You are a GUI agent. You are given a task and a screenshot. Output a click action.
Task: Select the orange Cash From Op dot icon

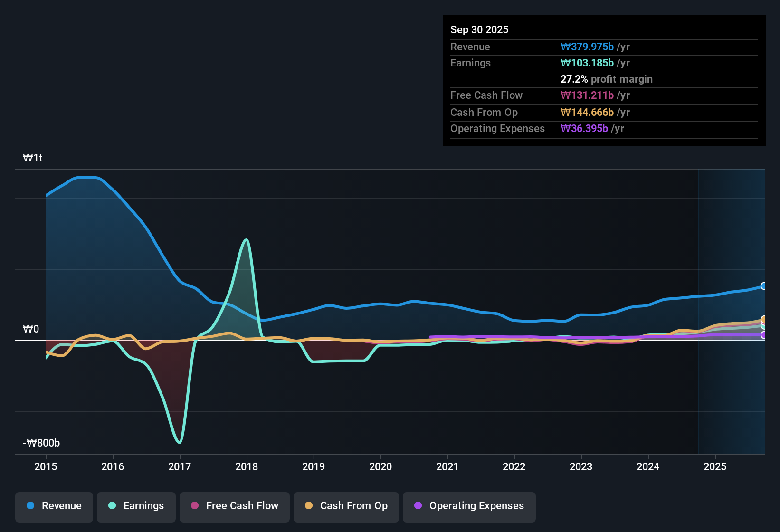click(x=309, y=506)
